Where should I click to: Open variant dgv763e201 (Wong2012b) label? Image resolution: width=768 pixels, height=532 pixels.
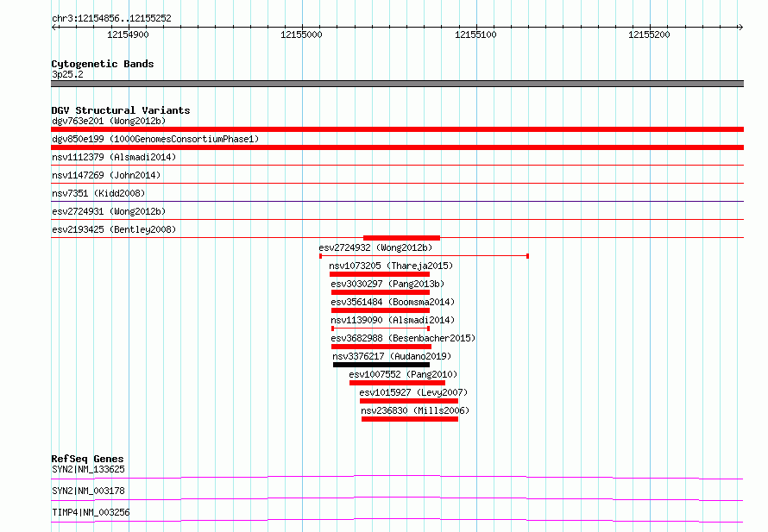click(x=109, y=121)
